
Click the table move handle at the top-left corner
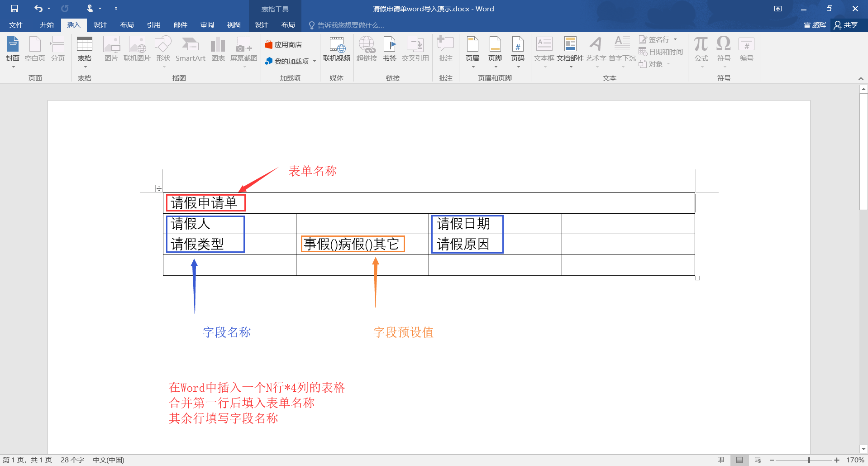(159, 188)
